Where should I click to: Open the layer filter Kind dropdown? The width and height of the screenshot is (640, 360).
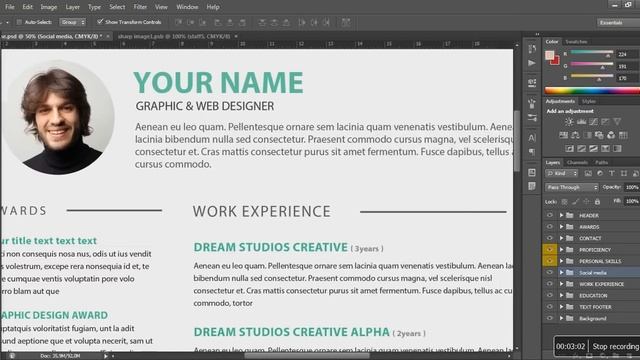562,173
